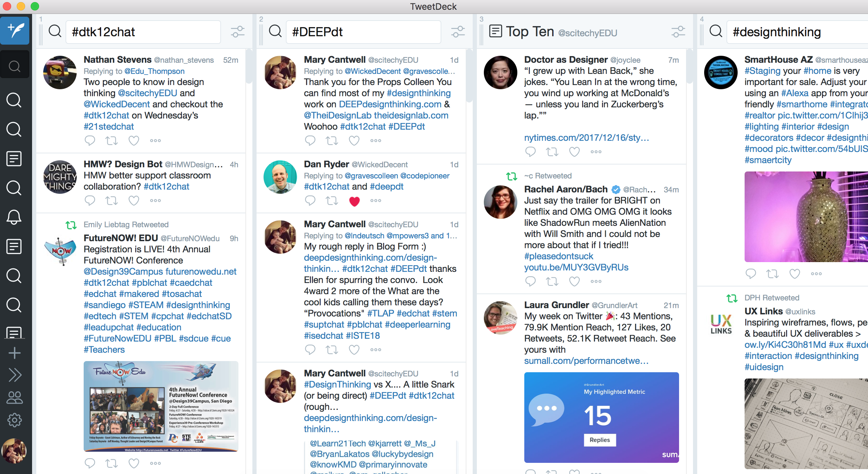The image size is (868, 474).
Task: Open more options on Doctor as Designer's tweet
Action: point(596,152)
